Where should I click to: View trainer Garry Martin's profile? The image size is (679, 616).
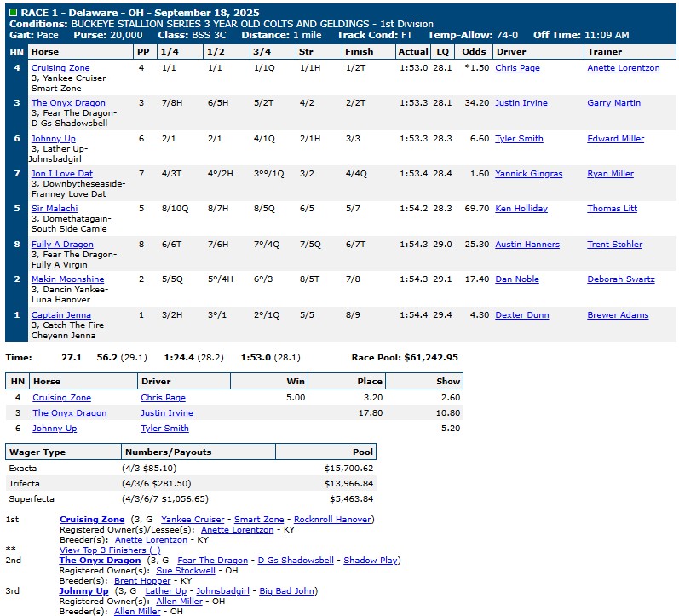coord(613,103)
